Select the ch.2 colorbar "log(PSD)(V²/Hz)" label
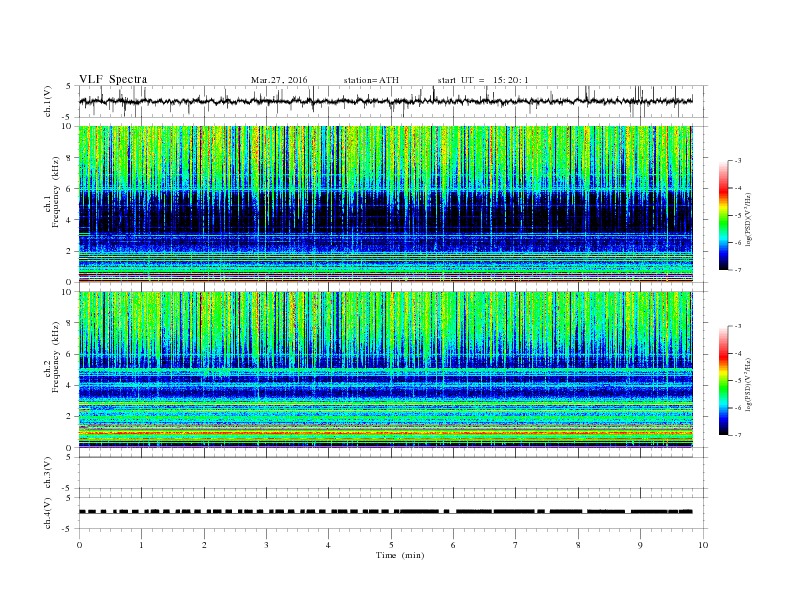The width and height of the screenshot is (792, 612). 749,384
